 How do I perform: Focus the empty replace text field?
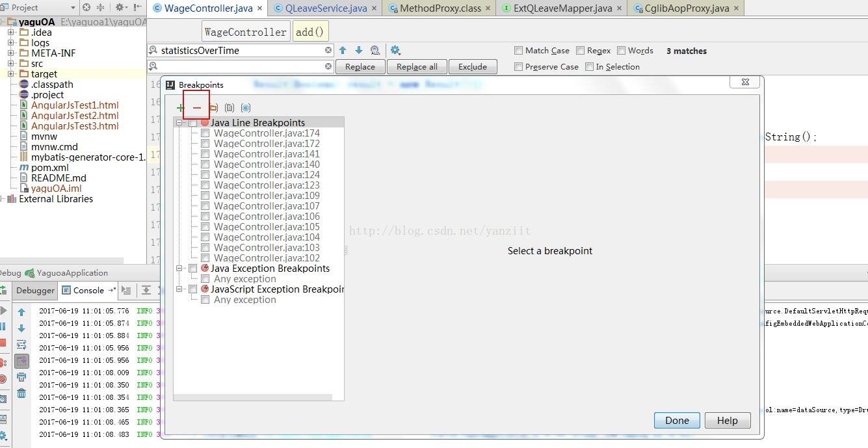point(241,66)
